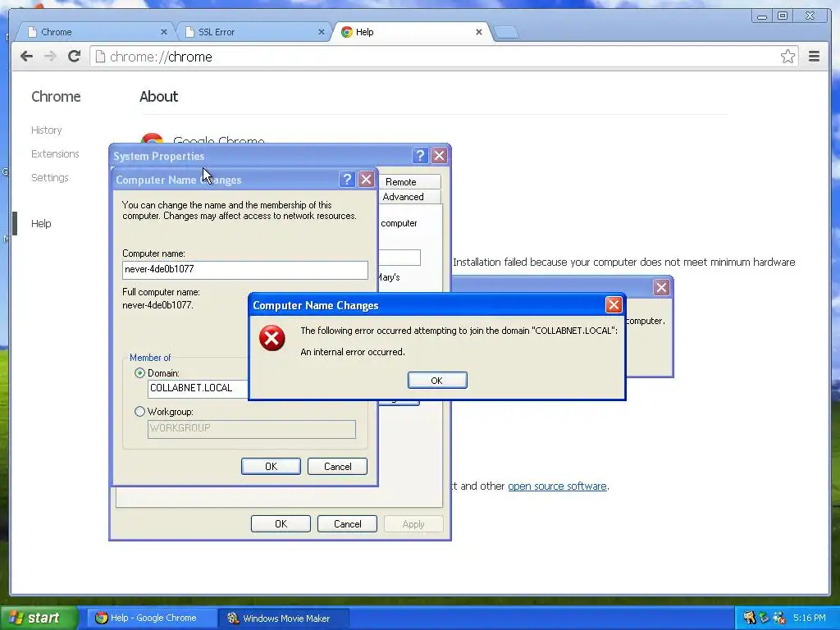This screenshot has width=840, height=630.
Task: Click OK in System Properties
Action: click(x=281, y=524)
